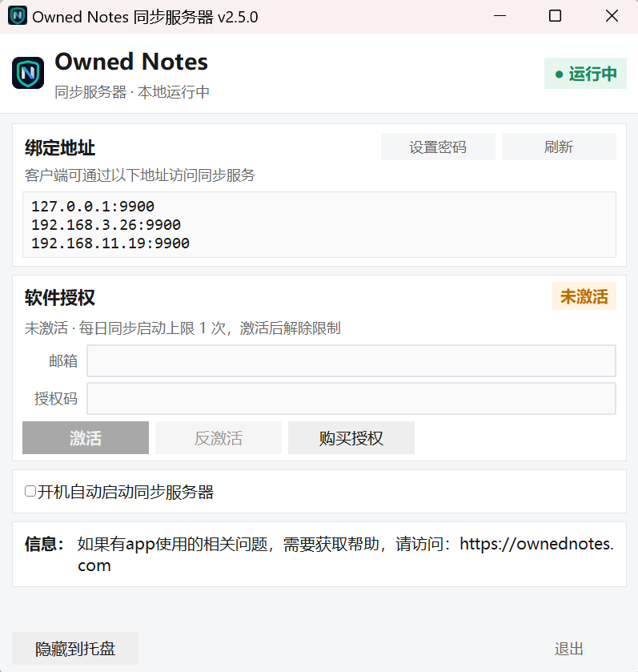Select the 192.168.11.19:9900 address line
Image resolution: width=638 pixels, height=672 pixels.
[110, 243]
